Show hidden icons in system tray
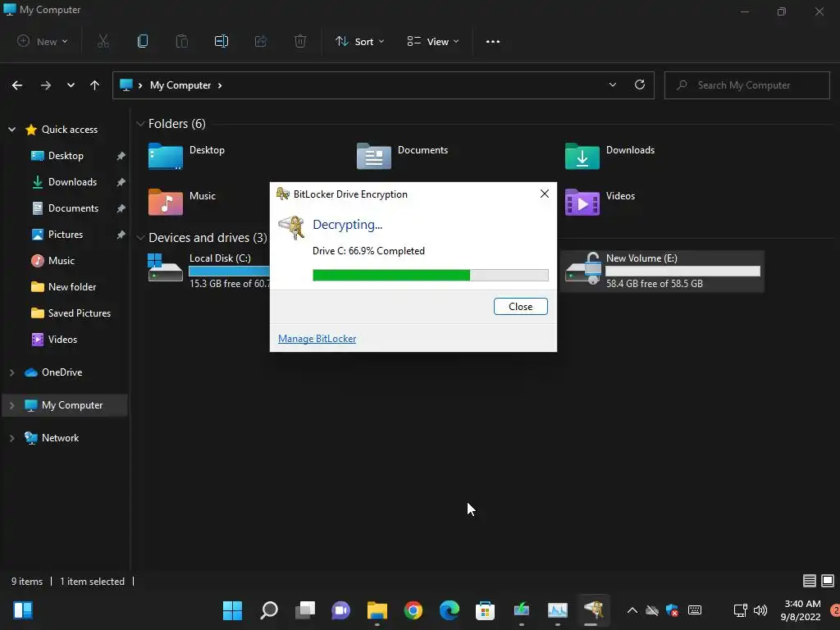 [632, 610]
